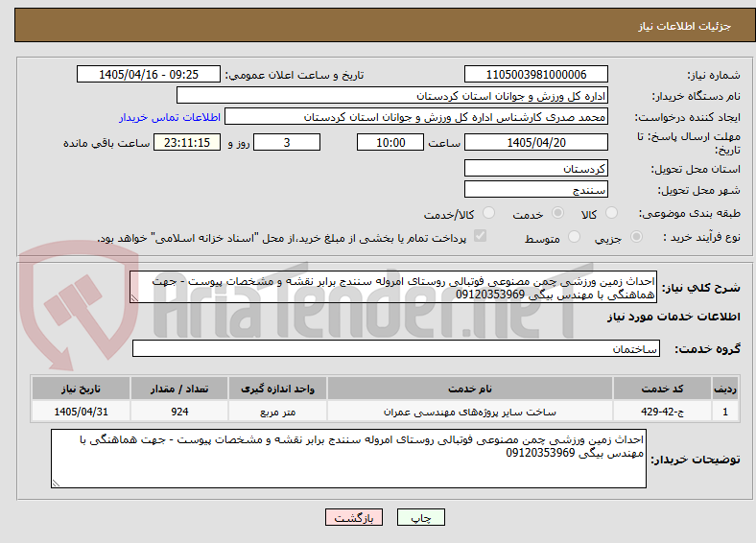Click the need date cell 1405/04/31

pos(81,412)
